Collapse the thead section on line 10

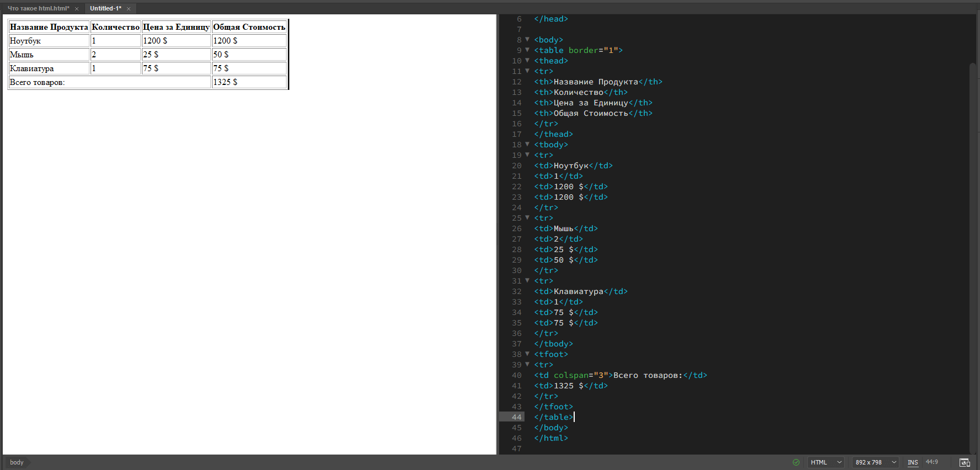[x=527, y=61]
